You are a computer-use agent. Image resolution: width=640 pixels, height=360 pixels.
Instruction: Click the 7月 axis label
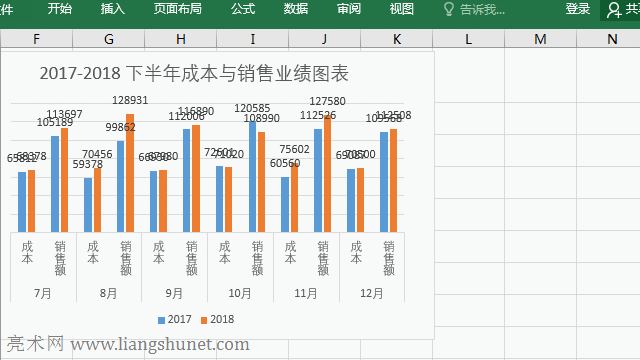pos(43,293)
